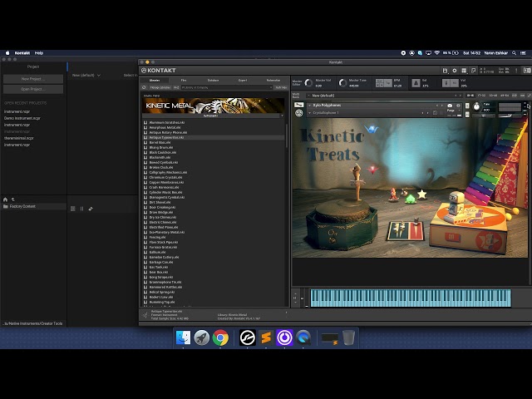Open recent project Demo Instrument.ncpr
This screenshot has height=399, width=532.
pos(22,118)
